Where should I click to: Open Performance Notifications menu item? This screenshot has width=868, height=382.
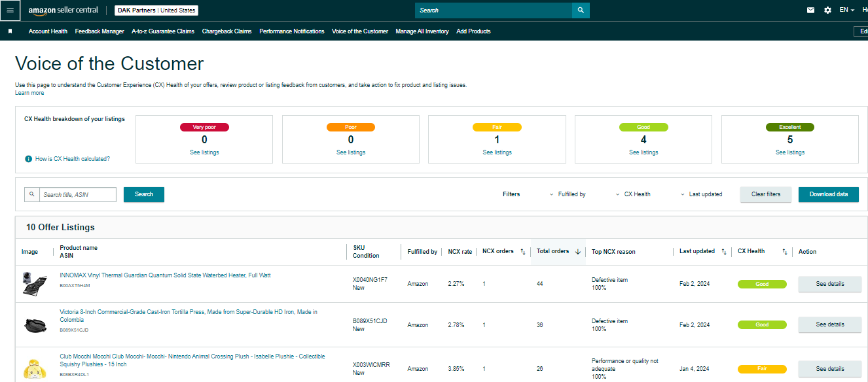click(292, 31)
